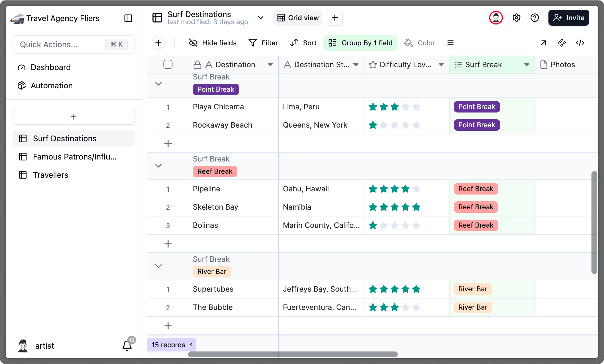This screenshot has height=364, width=604.
Task: Add a new record with toolbar plus
Action: [158, 43]
